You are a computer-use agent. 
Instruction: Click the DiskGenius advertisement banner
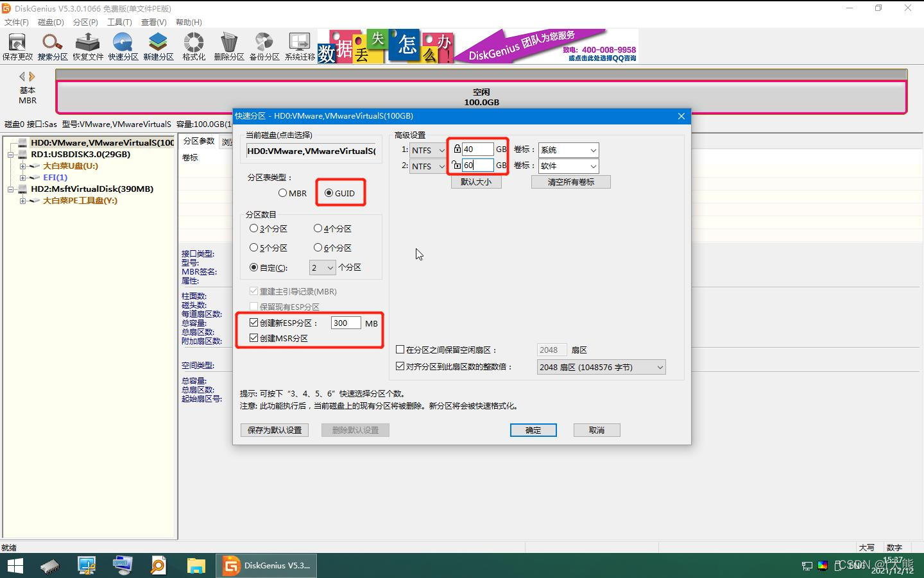478,46
